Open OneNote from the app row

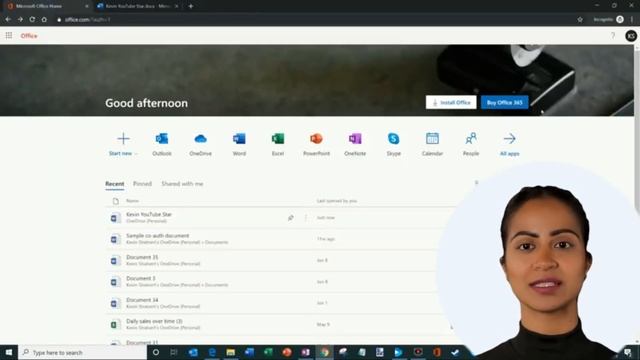click(x=355, y=144)
